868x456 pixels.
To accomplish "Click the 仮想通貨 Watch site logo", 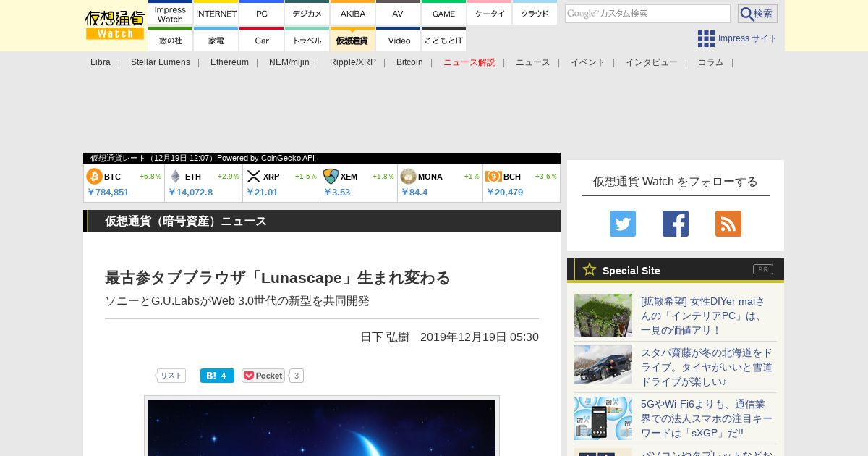I will pos(115,25).
